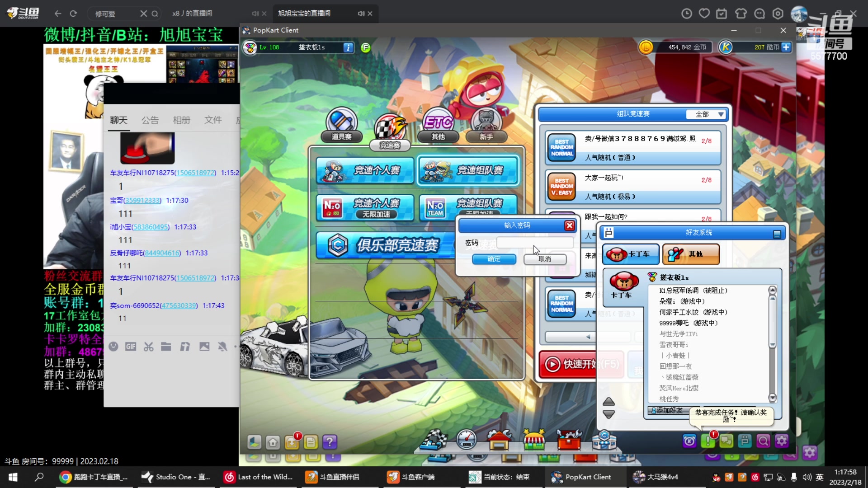Select friend 朵橙i in friend list
The image size is (868, 488).
[682, 301]
